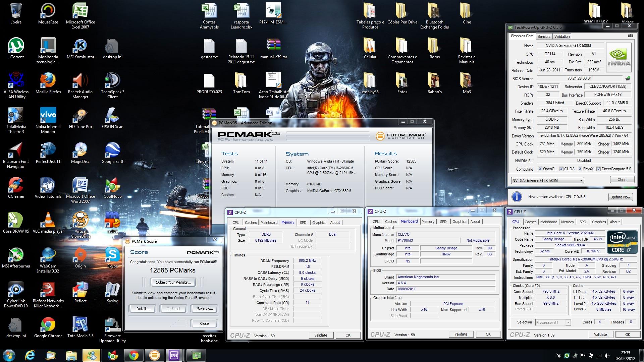Click volume icon in system tray
The height and width of the screenshot is (362, 644).
click(x=607, y=356)
